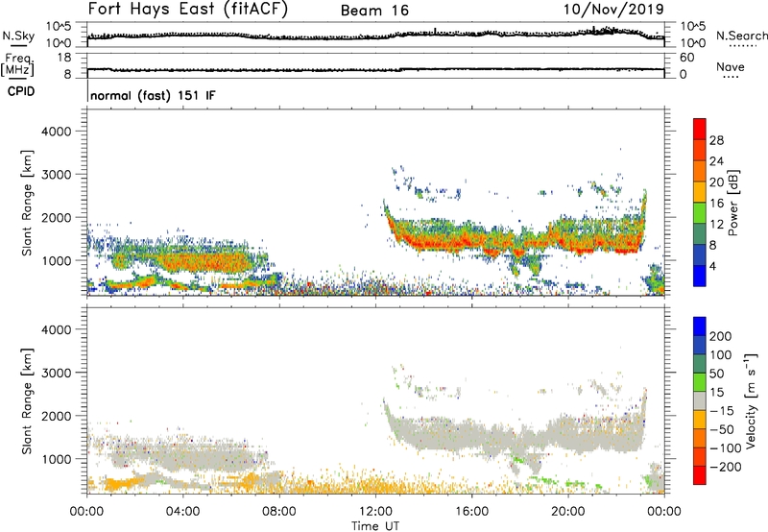Click the 'Nave' legend label
Viewport: 768px width, 532px height.
(731, 66)
